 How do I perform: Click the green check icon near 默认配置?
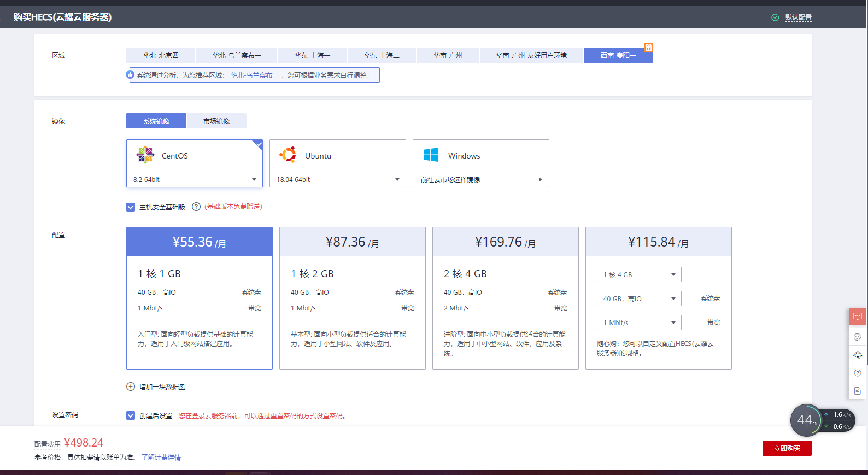[775, 17]
